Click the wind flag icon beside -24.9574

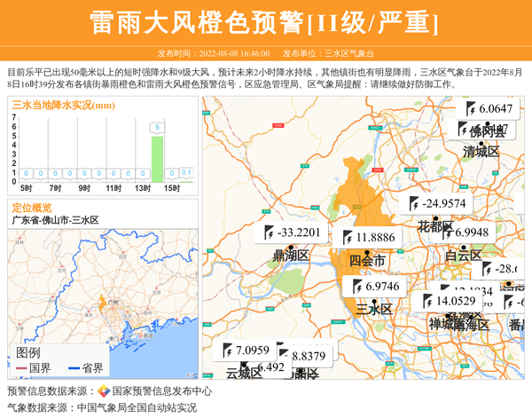pyautogui.click(x=413, y=203)
